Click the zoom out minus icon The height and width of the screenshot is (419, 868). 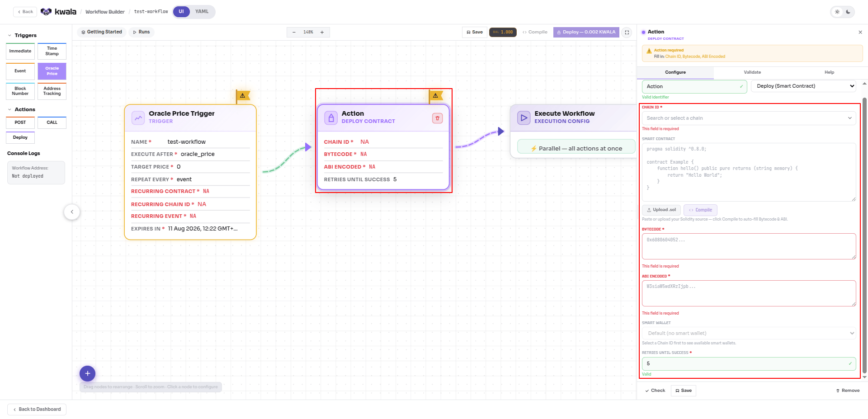tap(294, 32)
